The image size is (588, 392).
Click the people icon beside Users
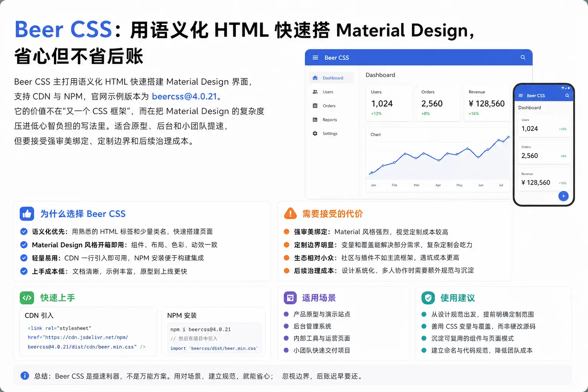pos(315,92)
